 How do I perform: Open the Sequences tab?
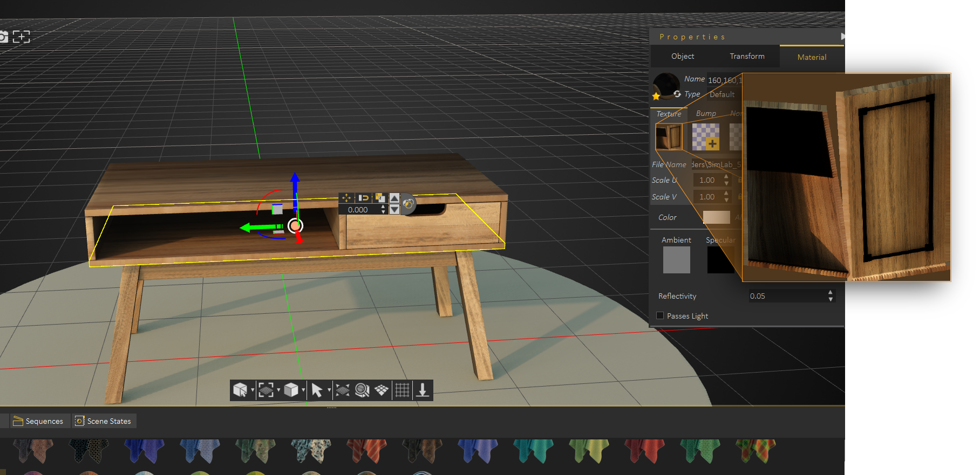point(38,421)
